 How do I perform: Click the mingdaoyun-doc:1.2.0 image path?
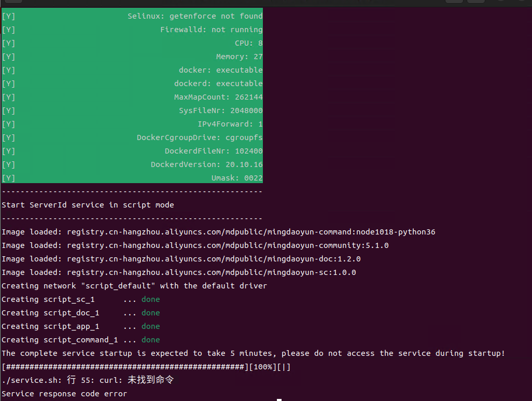[x=214, y=259]
